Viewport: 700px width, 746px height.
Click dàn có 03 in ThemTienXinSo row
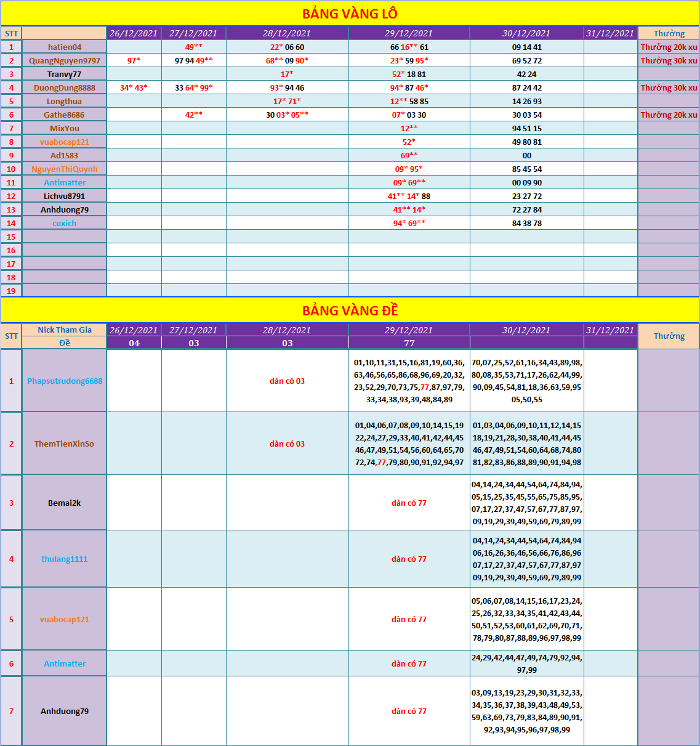(287, 444)
